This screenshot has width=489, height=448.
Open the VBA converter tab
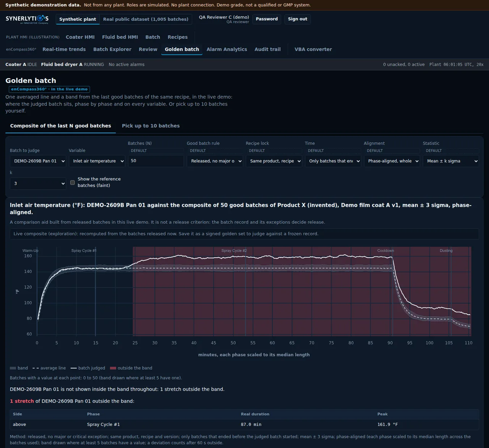[x=313, y=49]
